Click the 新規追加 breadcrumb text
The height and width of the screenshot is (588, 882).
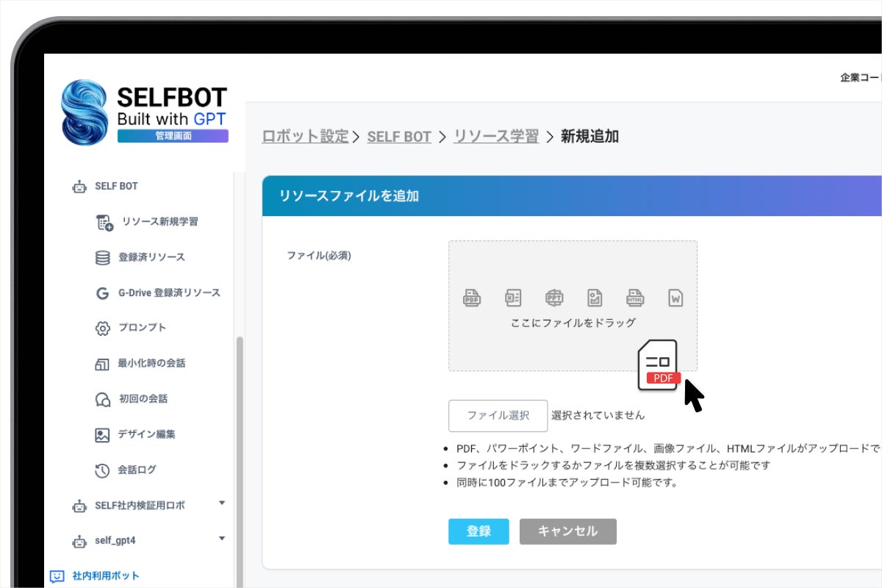click(x=589, y=137)
